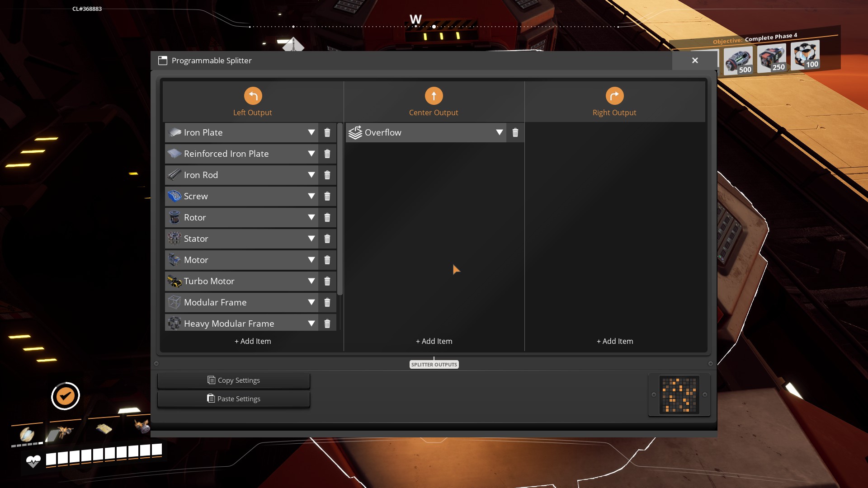This screenshot has height=488, width=868.
Task: Add Item to Right Output column
Action: 614,341
